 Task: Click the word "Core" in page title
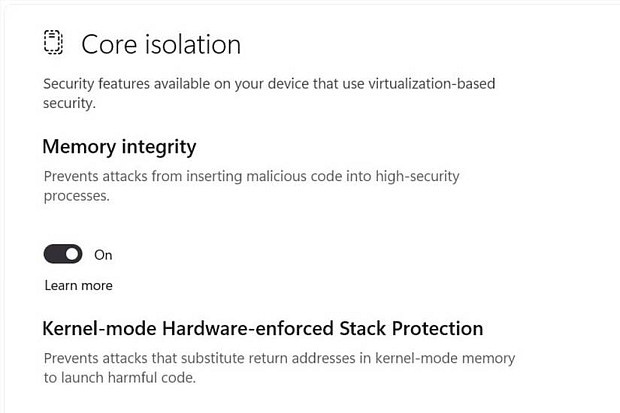(110, 44)
